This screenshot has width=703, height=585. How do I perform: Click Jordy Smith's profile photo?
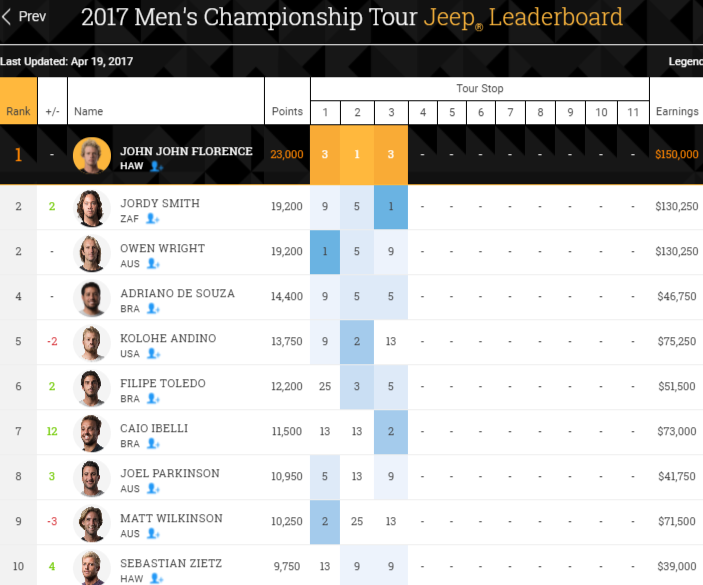click(92, 208)
